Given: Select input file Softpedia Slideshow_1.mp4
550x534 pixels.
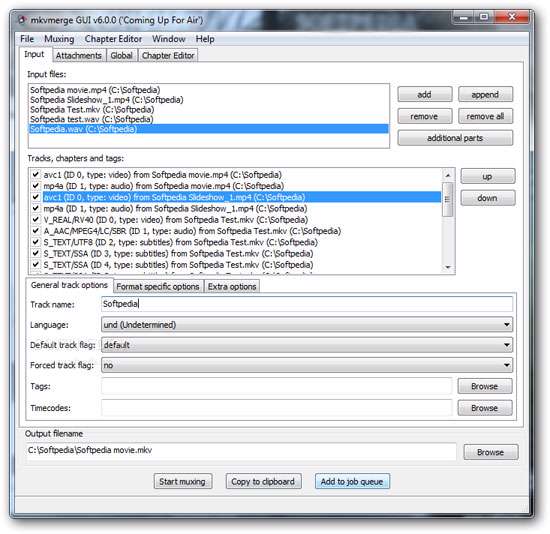Looking at the screenshot, I should click(209, 100).
